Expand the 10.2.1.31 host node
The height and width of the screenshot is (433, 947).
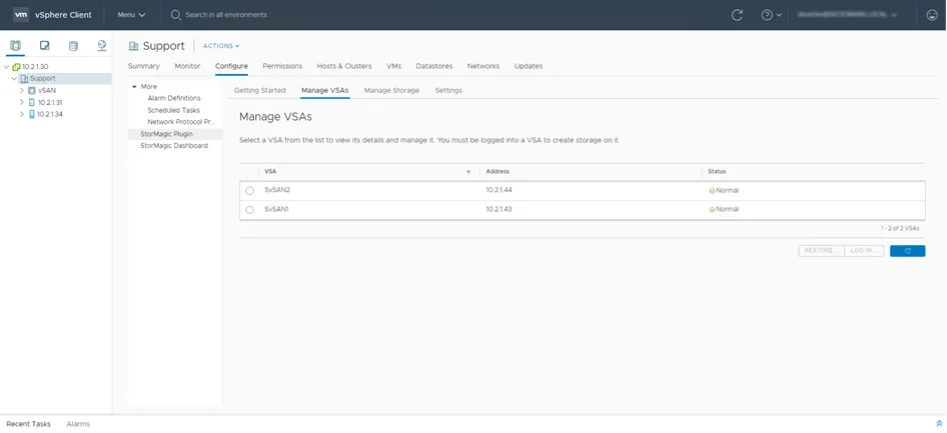pos(22,103)
